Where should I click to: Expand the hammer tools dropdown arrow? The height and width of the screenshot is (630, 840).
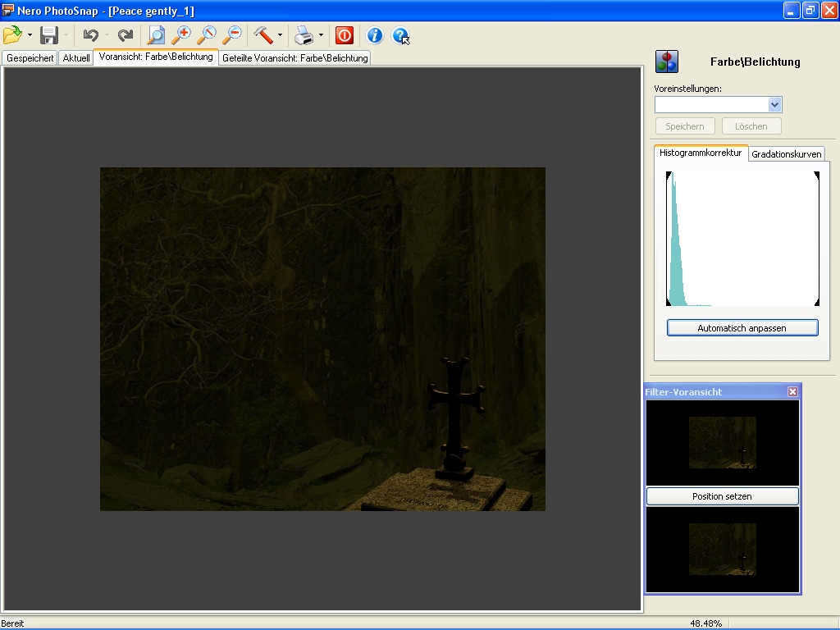(x=280, y=35)
